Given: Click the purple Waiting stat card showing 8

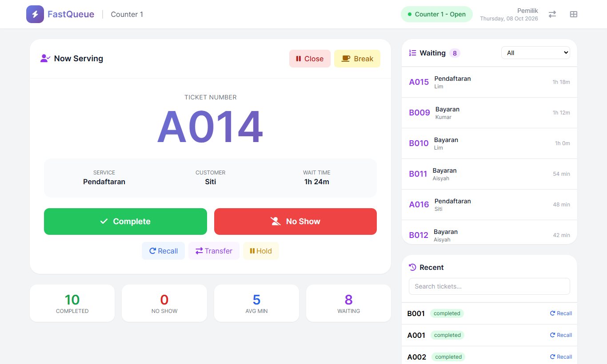Looking at the screenshot, I should [x=348, y=303].
